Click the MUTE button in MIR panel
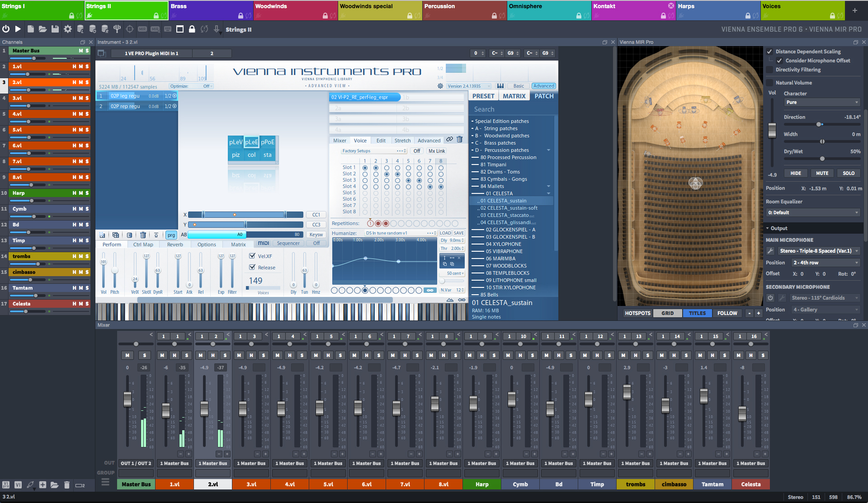This screenshot has width=868, height=503. (x=822, y=173)
